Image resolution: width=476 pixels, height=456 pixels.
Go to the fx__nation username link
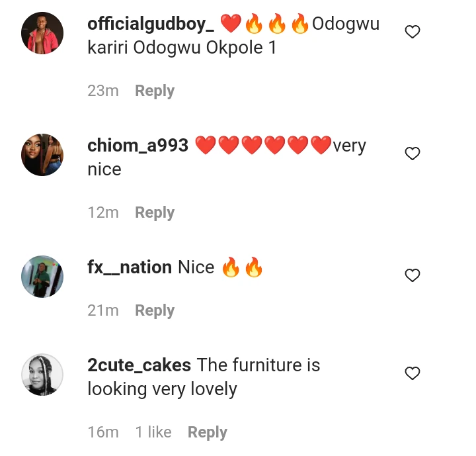(130, 267)
